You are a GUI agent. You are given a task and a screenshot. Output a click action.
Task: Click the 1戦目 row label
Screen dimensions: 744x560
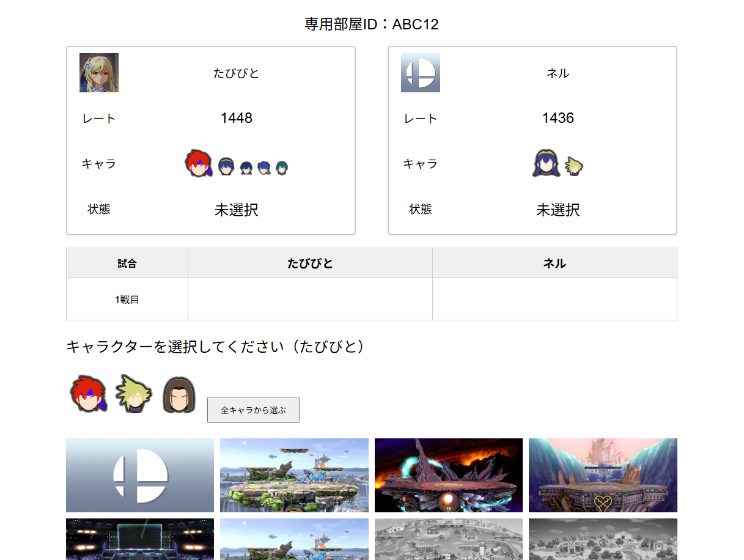127,300
